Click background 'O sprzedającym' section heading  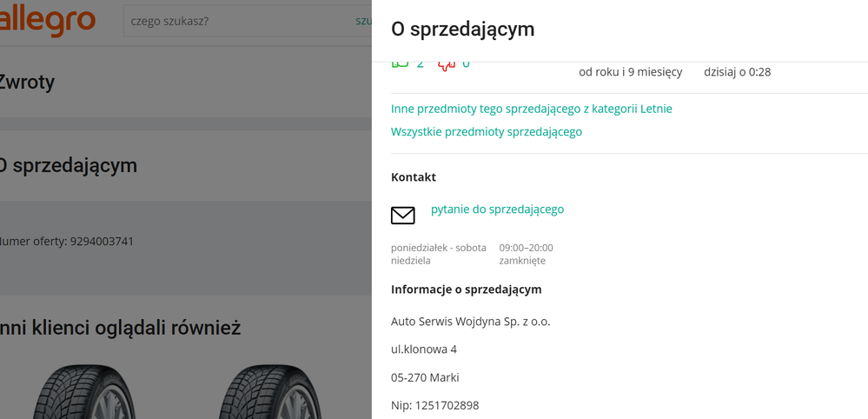68,165
